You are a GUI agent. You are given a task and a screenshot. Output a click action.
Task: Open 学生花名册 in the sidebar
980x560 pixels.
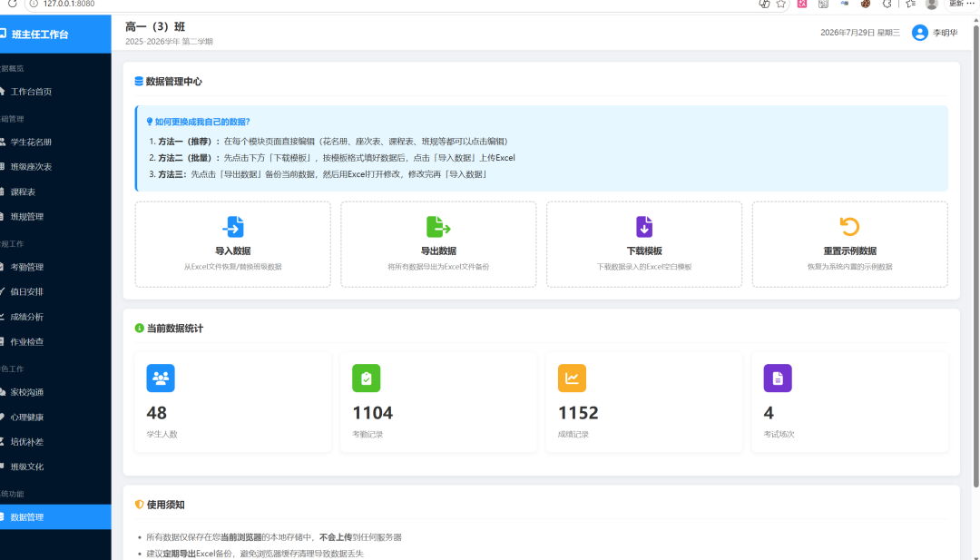(x=55, y=142)
